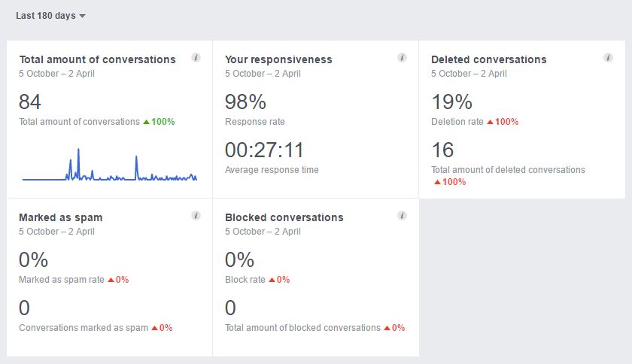Click the Deleted conversations heading
The image size is (632, 364).
(x=488, y=59)
